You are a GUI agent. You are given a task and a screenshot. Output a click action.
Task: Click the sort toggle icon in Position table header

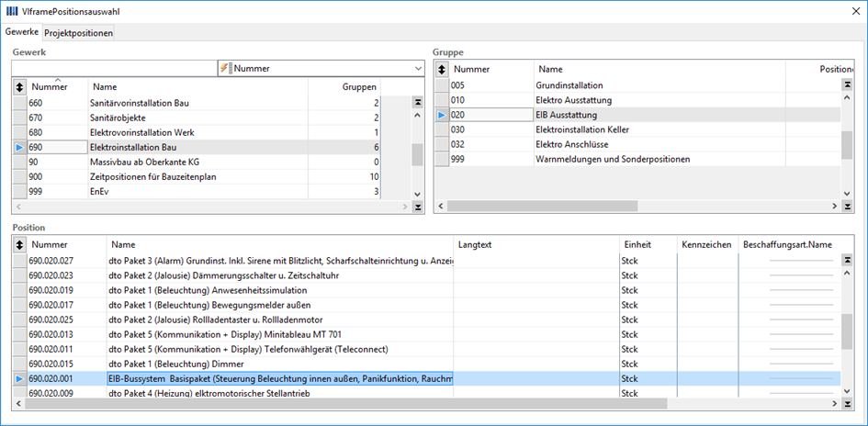pos(19,244)
